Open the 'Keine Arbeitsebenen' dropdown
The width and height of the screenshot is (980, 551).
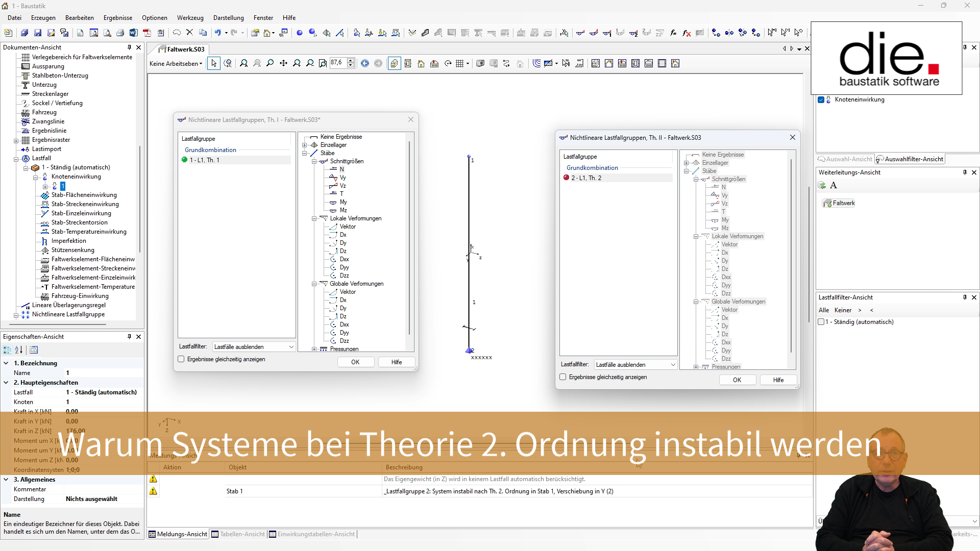tap(176, 64)
